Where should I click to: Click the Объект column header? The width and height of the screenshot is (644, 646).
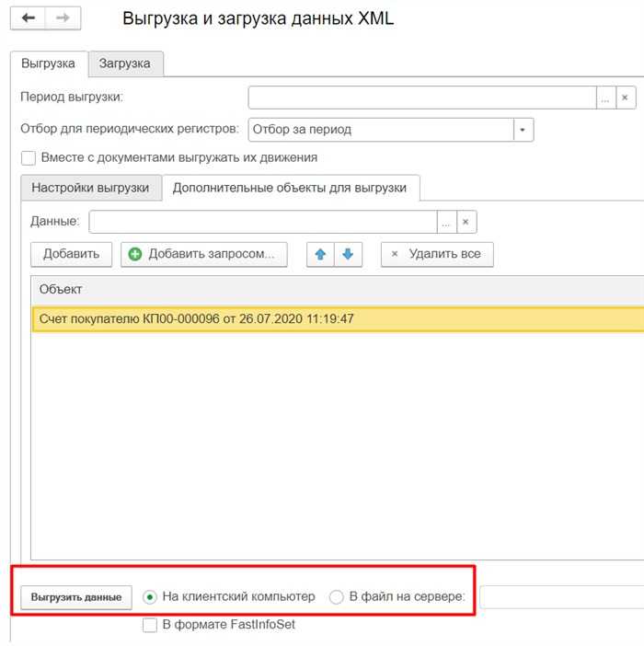pyautogui.click(x=338, y=290)
